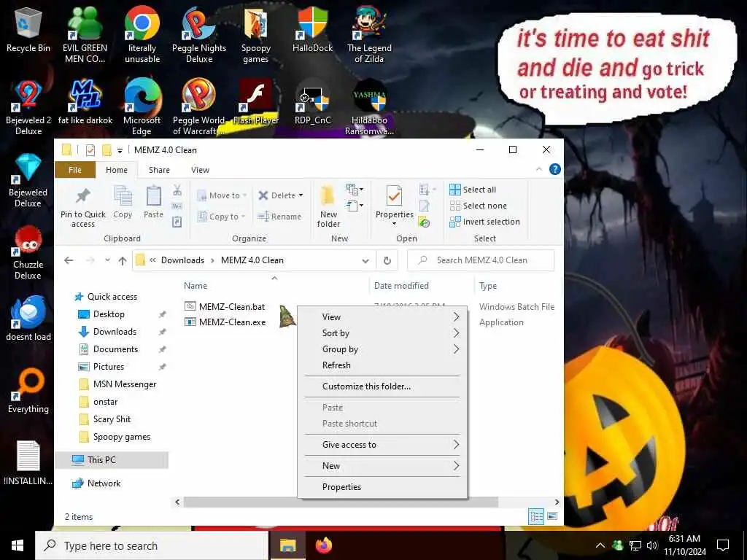Viewport: 747px width, 560px height.
Task: Click Select none in the ribbon
Action: pyautogui.click(x=479, y=206)
